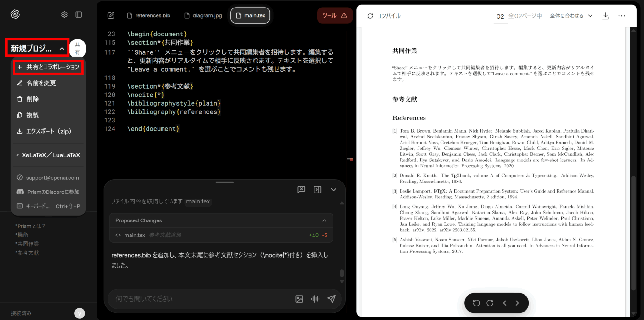This screenshot has width=644, height=320.
Task: Start voice input with the waveform icon
Action: click(x=315, y=299)
